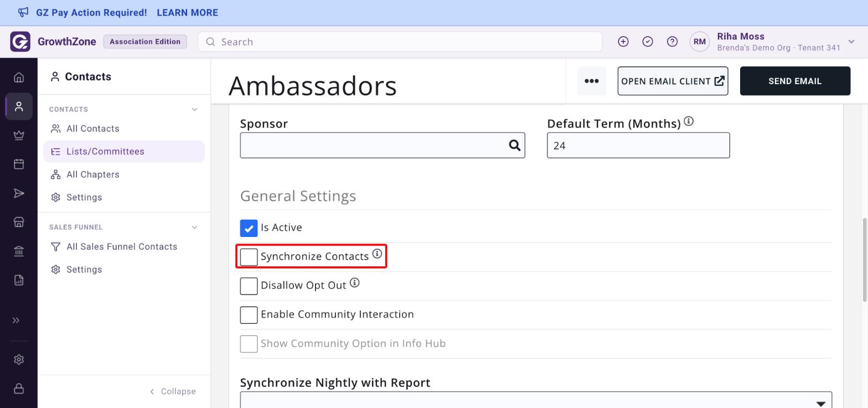Open the Events calendar rail icon
Image resolution: width=868 pixels, height=408 pixels.
19,164
